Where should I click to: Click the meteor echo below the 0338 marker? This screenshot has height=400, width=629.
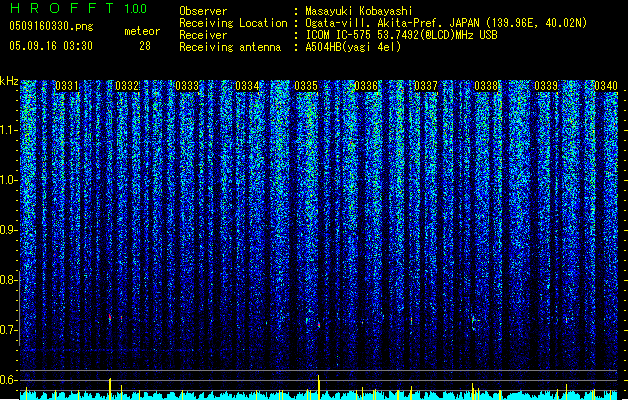point(473,320)
